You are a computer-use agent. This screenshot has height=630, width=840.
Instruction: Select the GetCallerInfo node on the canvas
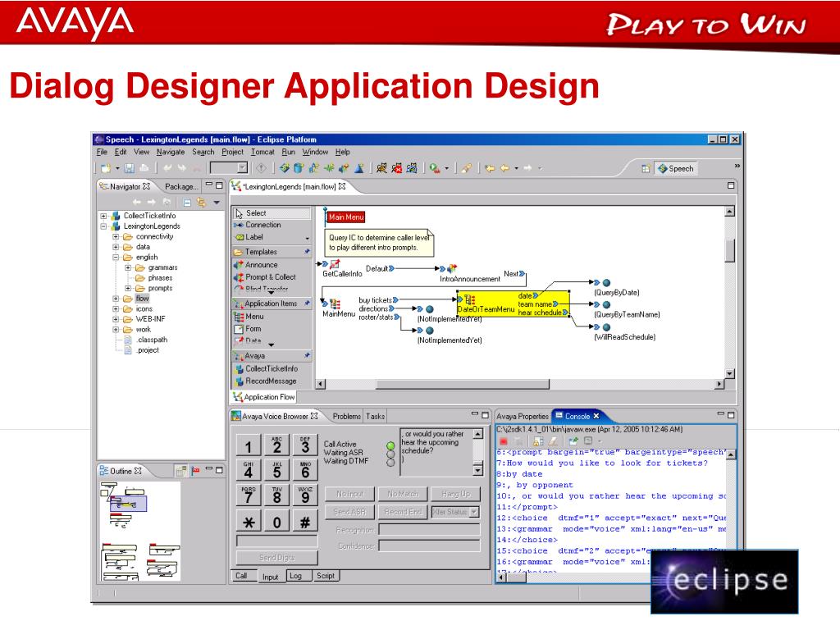pos(341,268)
